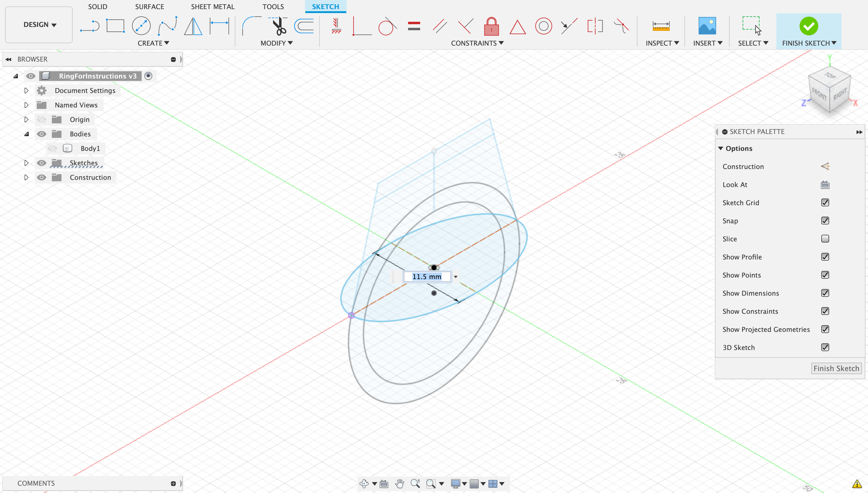The width and height of the screenshot is (868, 493).
Task: Apply the Concentric constraint
Action: (543, 26)
